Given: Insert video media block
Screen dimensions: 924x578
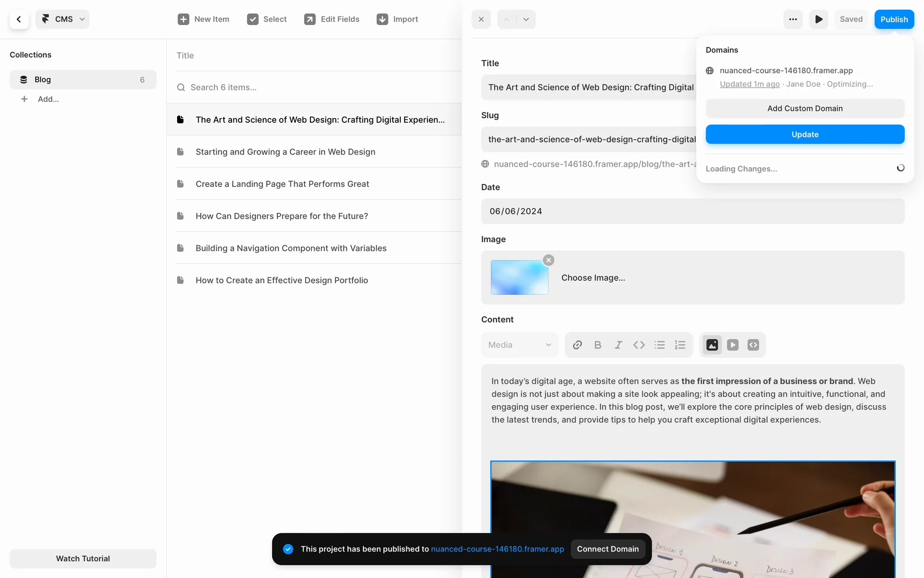Looking at the screenshot, I should tap(733, 345).
